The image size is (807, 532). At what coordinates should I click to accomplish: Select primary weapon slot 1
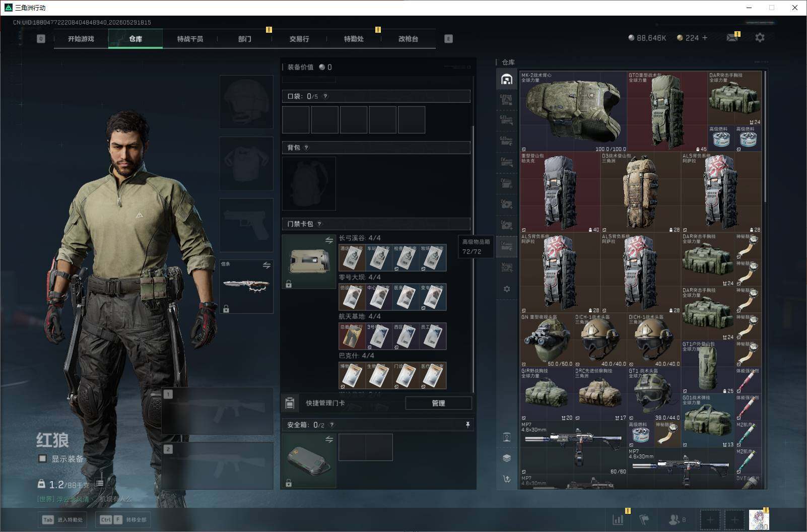(x=217, y=411)
